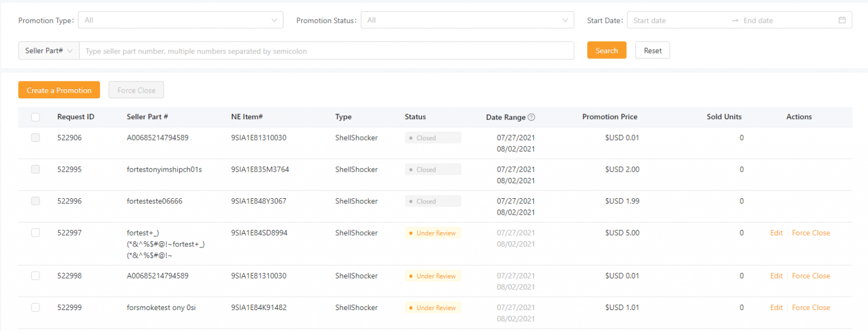Open the Seller Part# selector dropdown
Image resolution: width=868 pixels, height=331 pixels.
[x=49, y=50]
